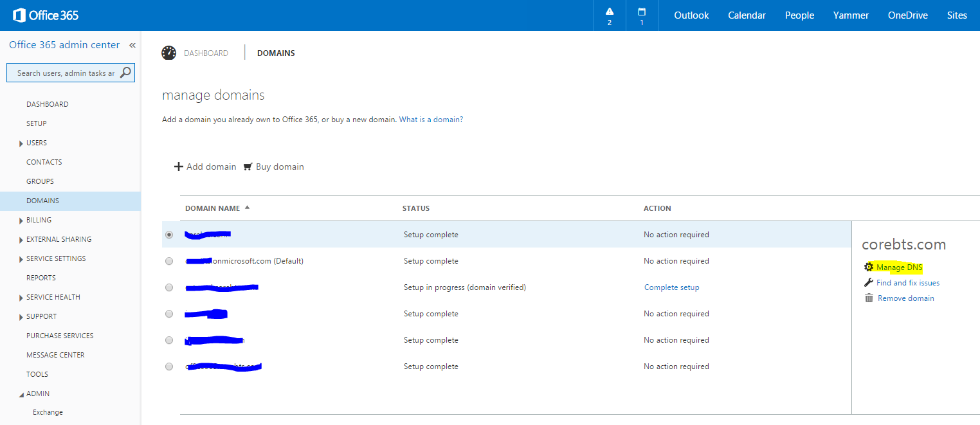This screenshot has width=980, height=425.
Task: Select DOMAINS in the sidebar
Action: [x=70, y=201]
